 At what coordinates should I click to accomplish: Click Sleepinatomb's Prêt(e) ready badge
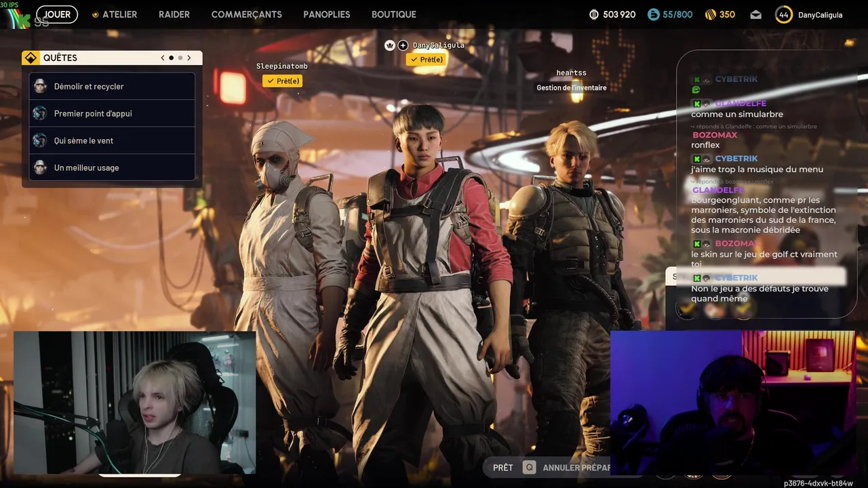(282, 81)
